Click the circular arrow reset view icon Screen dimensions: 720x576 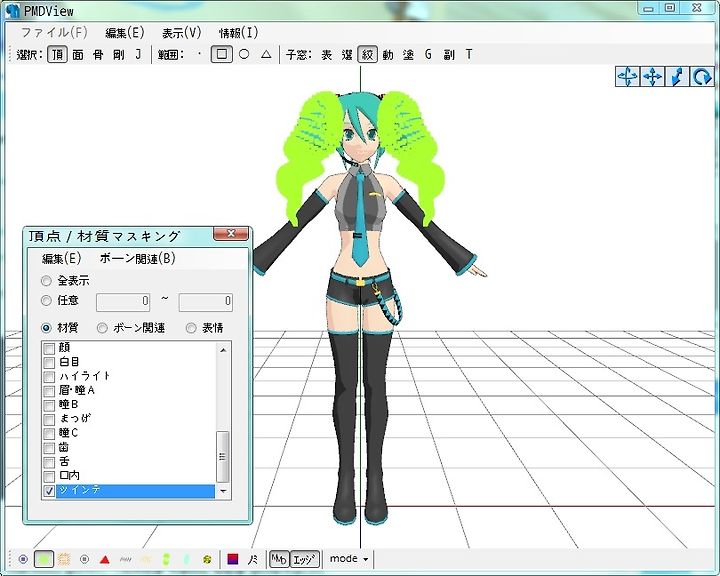pos(702,76)
